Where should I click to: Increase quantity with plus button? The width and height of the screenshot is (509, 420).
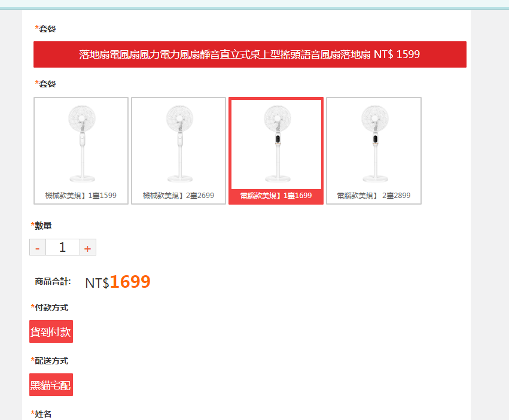tap(88, 247)
